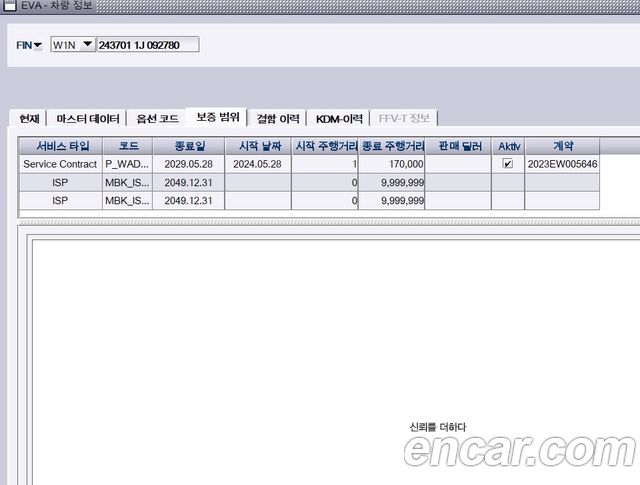Screen dimensions: 640x485
Task: Click the EVA window title bar icon
Action: [x=9, y=6]
